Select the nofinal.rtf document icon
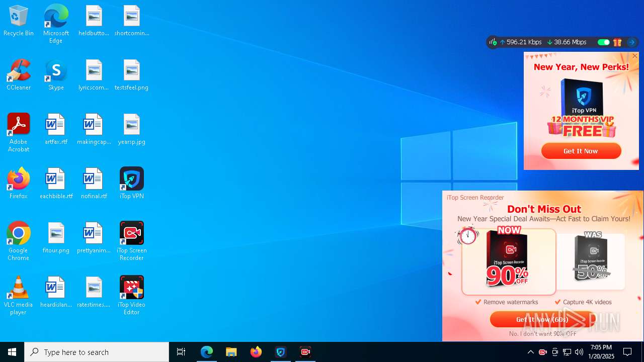Screen dimensions: 644x362 pos(94,184)
